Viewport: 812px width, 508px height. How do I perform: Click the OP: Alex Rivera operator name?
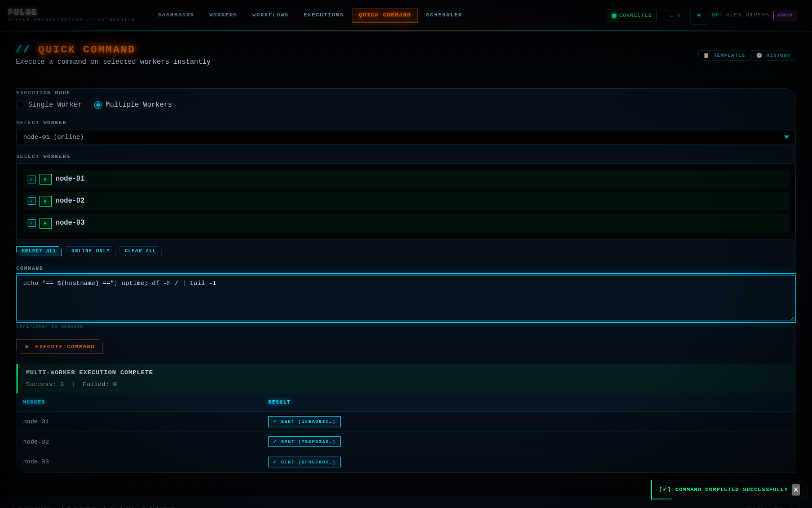pyautogui.click(x=740, y=15)
